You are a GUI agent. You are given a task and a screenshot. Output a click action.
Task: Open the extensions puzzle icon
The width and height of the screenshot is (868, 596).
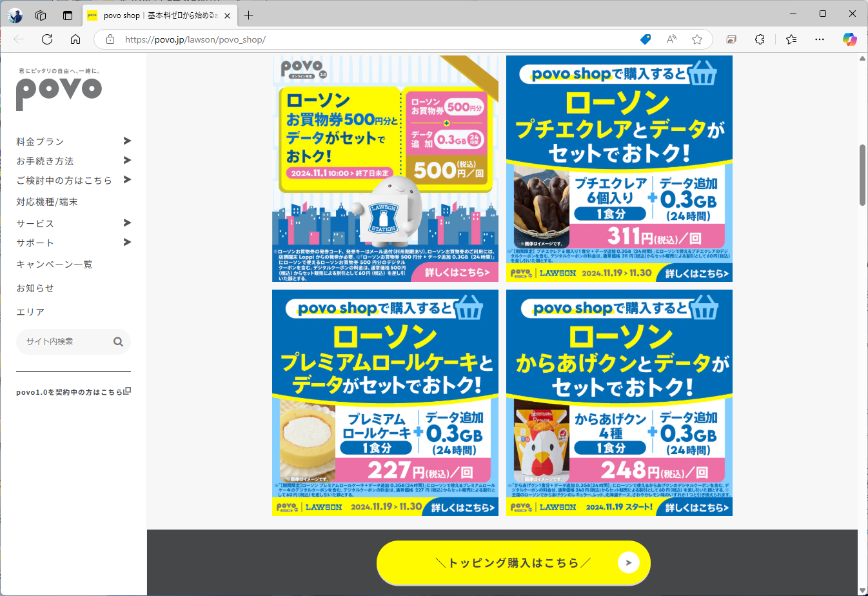[760, 39]
